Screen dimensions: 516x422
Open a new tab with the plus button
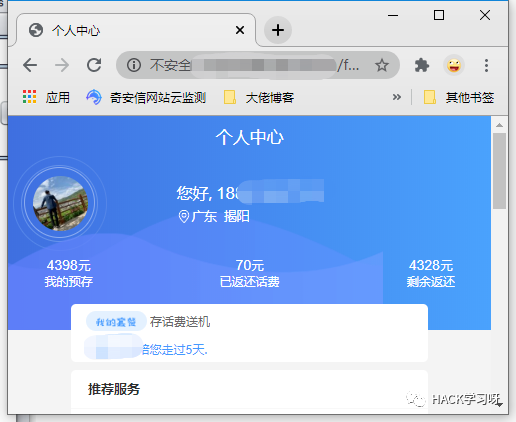click(x=278, y=30)
